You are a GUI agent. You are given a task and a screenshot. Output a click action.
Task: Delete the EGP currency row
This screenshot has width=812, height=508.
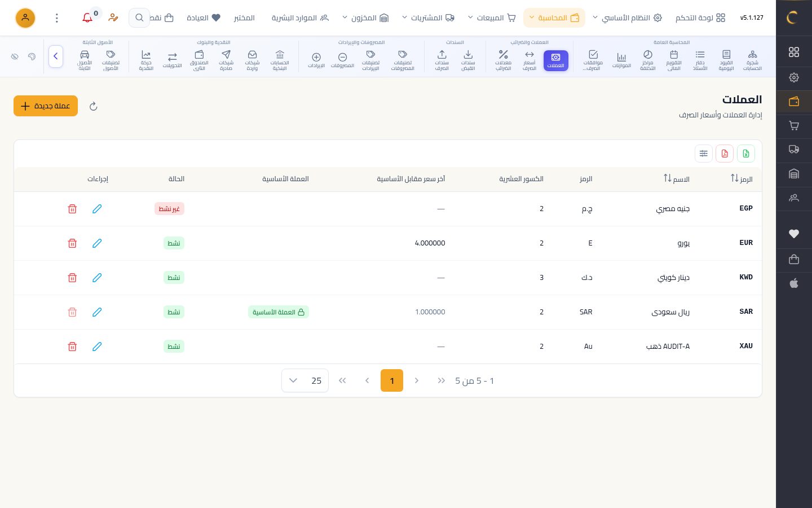(x=72, y=209)
